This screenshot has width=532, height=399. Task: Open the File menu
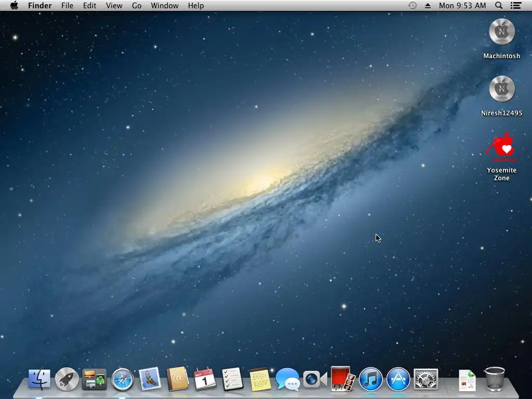[x=67, y=5]
